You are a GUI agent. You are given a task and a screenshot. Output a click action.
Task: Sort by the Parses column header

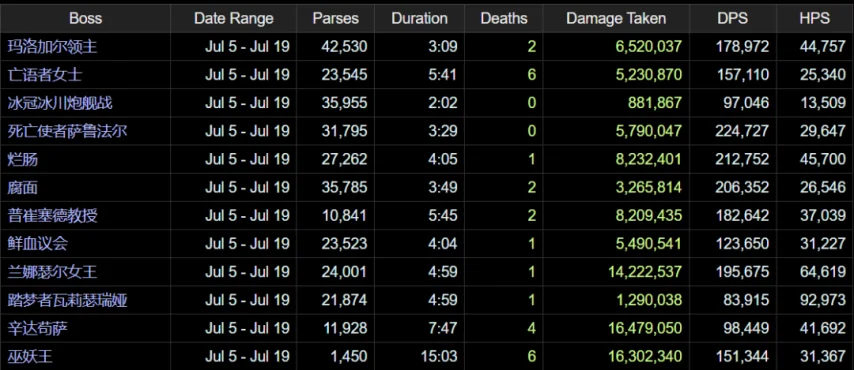coord(336,19)
